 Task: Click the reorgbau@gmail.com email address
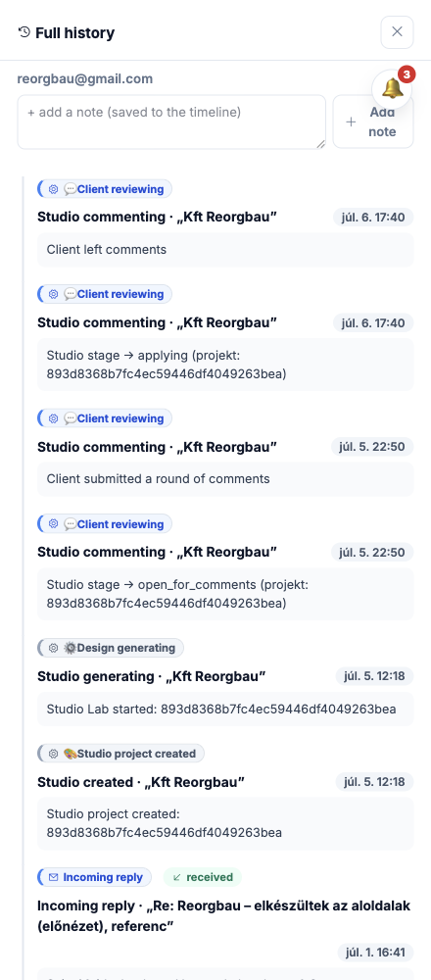(x=85, y=79)
